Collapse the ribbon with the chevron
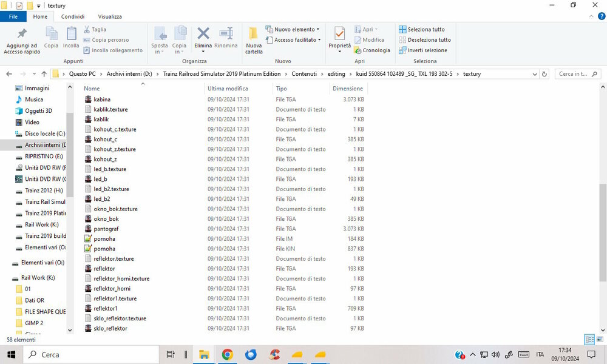 [591, 16]
